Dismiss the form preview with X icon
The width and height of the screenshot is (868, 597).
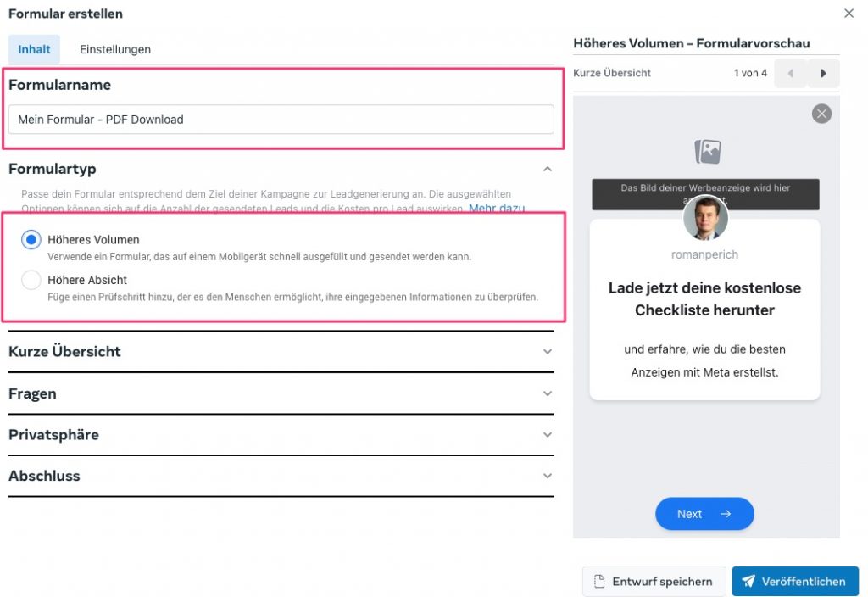point(821,114)
